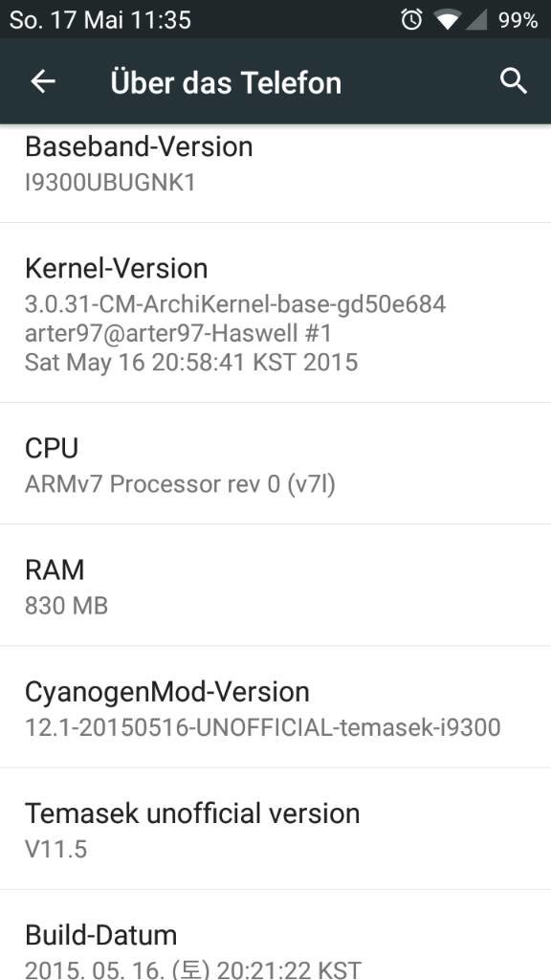Open the search magnifier icon
551x980 pixels.
tap(514, 81)
